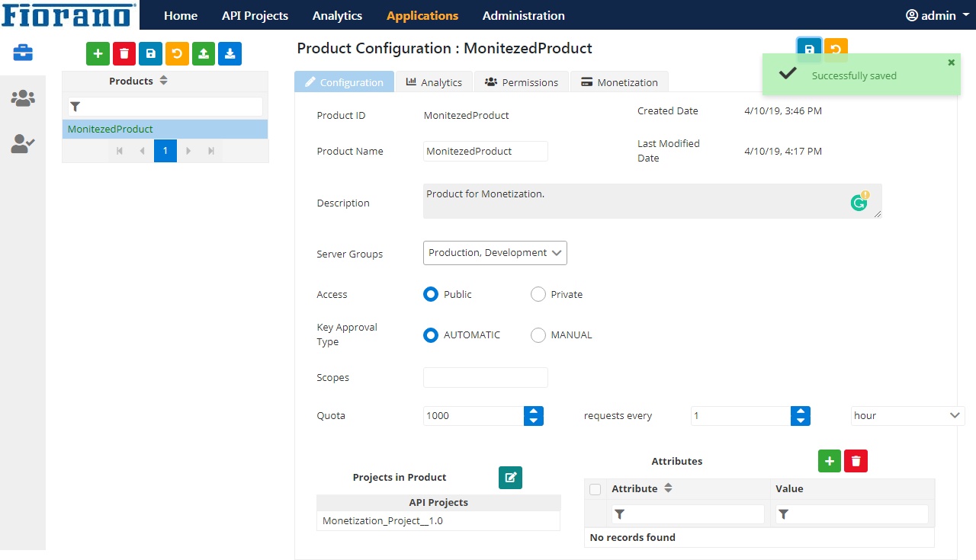The width and height of the screenshot is (976, 560).
Task: Select page 1 in products pagination
Action: [165, 151]
